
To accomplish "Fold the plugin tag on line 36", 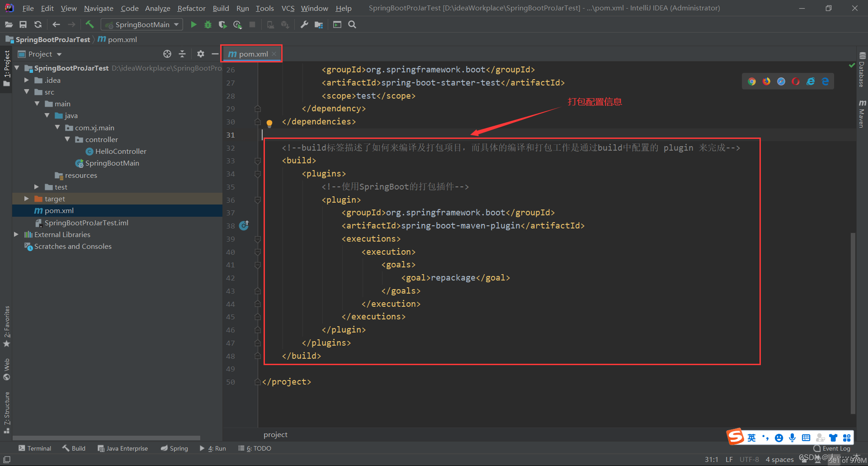I will click(x=258, y=200).
